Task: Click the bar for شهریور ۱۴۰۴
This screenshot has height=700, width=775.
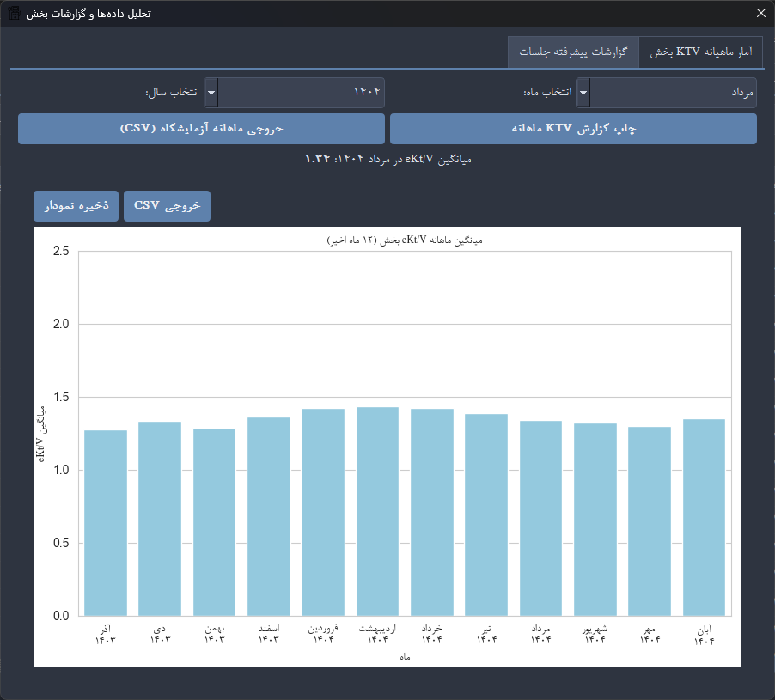Action: 595,520
